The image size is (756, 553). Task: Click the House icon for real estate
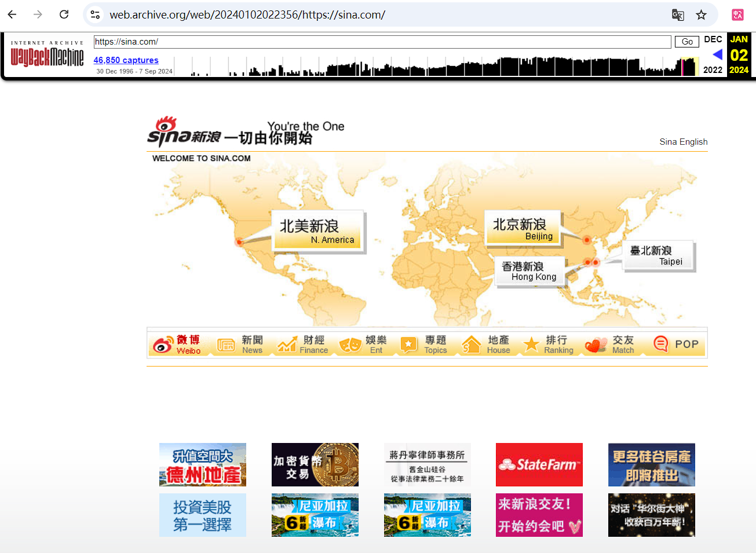click(x=471, y=345)
